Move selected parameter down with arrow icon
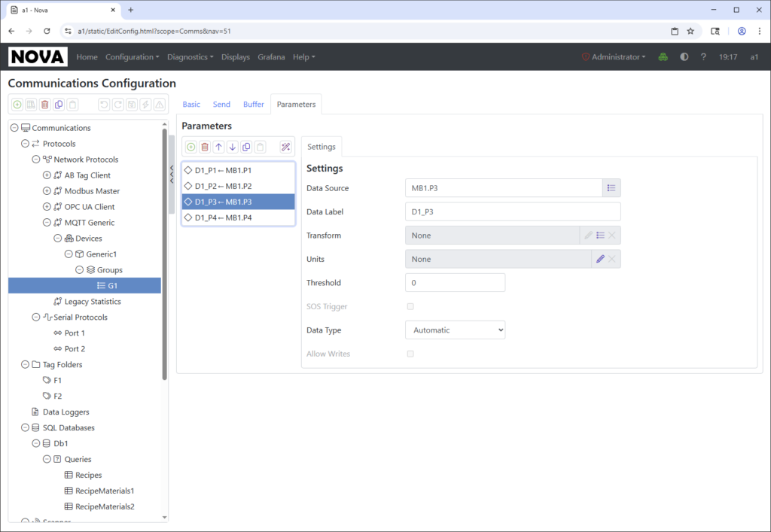The width and height of the screenshot is (771, 532). 233,147
